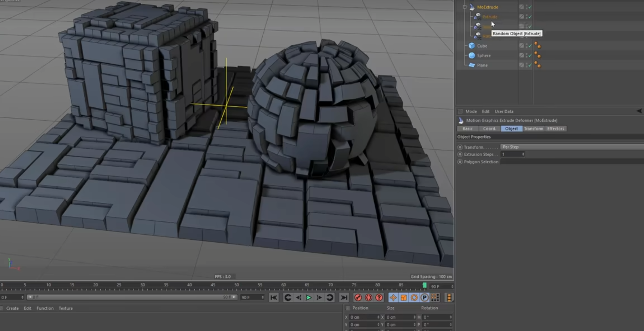
Task: Click the Coordinates panel grip handle
Action: tap(348, 308)
